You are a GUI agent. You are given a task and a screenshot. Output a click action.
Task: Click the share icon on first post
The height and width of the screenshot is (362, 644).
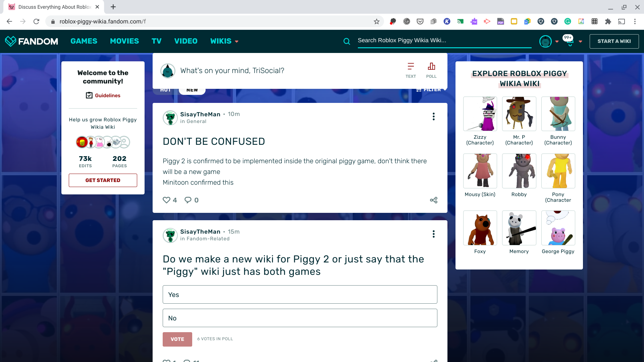click(x=433, y=200)
